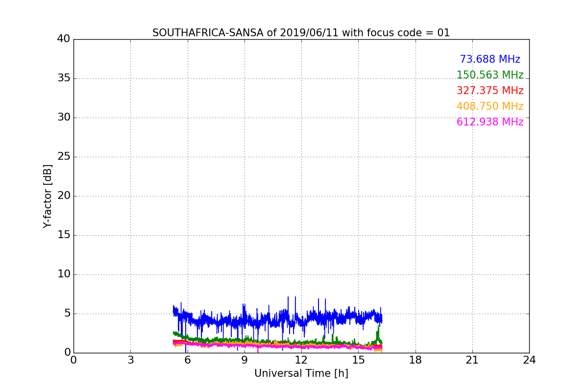Click the x-axis tick label 18
This screenshot has width=588, height=392.
pyautogui.click(x=416, y=360)
